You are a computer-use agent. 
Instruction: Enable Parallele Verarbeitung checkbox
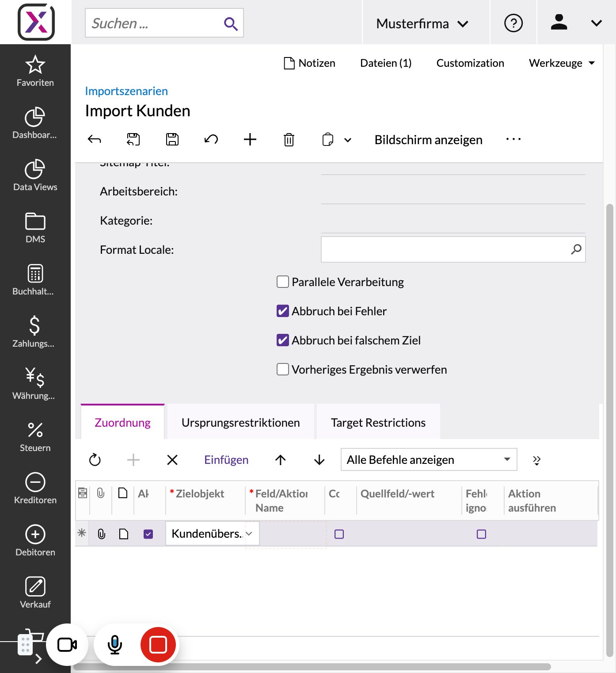point(283,282)
